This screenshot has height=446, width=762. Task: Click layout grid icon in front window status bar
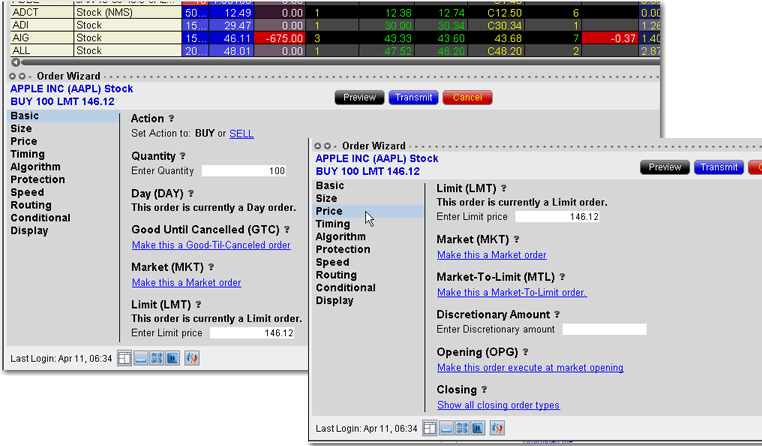point(430,428)
